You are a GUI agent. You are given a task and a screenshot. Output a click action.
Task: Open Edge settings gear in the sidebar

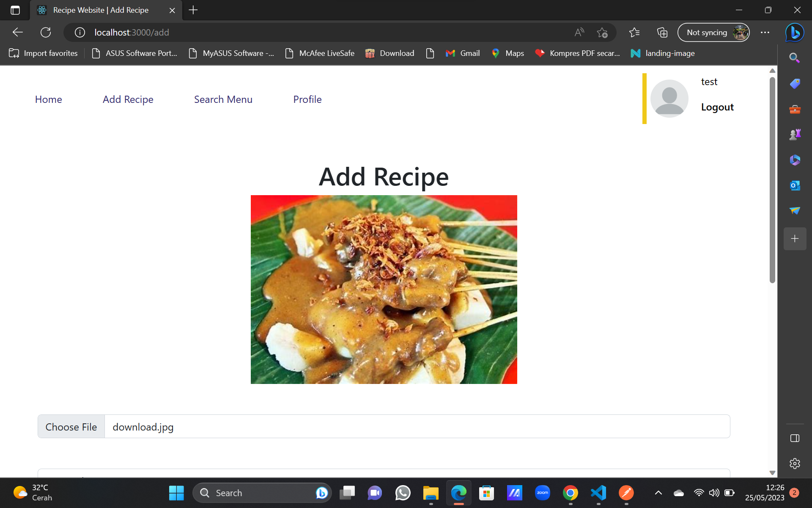pos(794,464)
